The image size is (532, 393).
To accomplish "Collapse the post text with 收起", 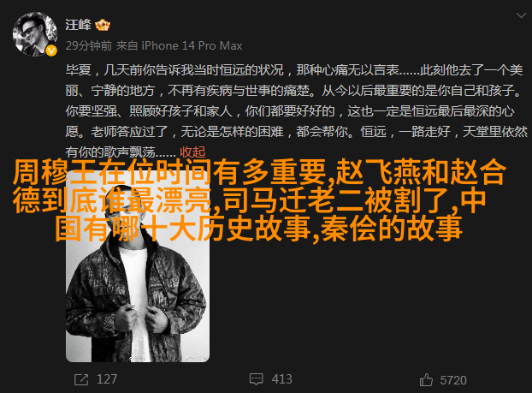I will 192,152.
